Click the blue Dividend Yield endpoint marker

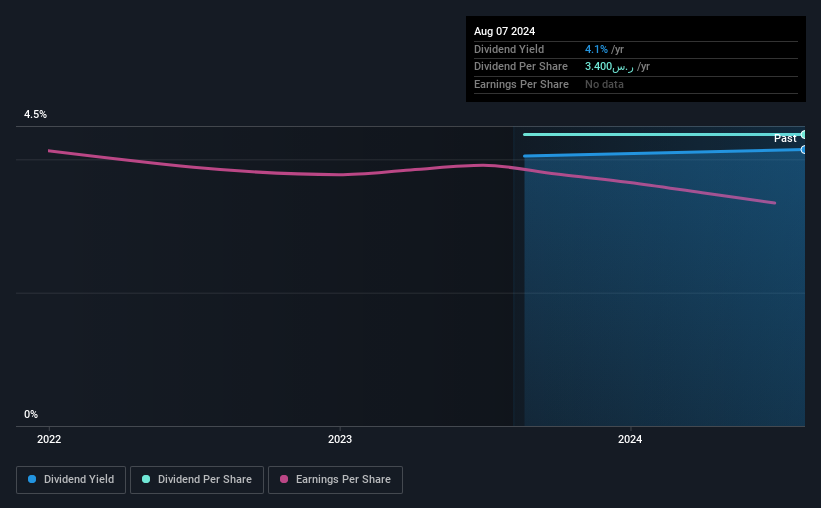[803, 150]
